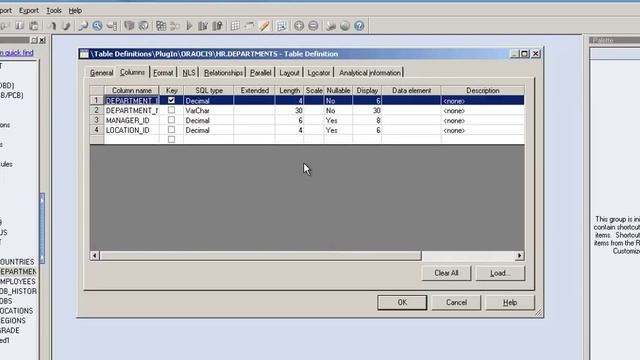Open help with blue question mark icon
This screenshot has width=640, height=360.
(x=359, y=26)
